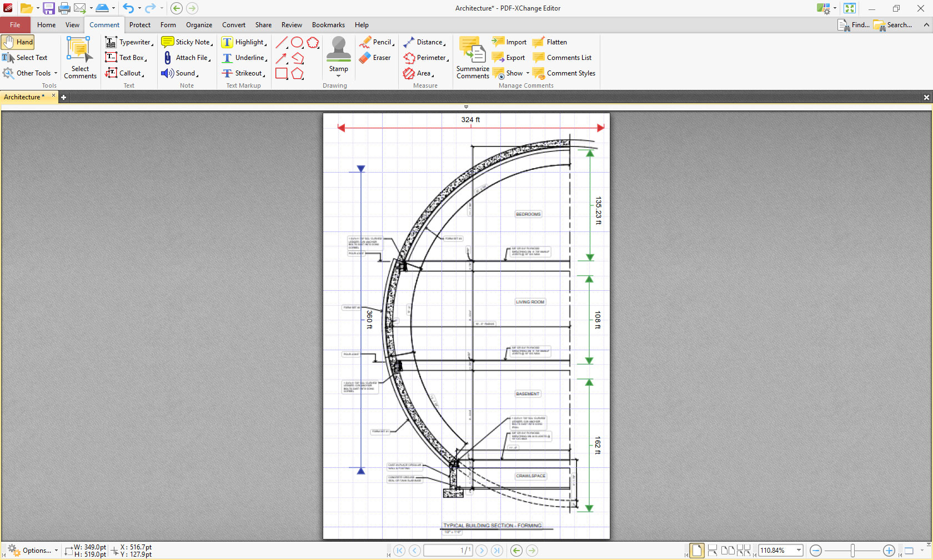Screen dimensions: 933x560
Task: Click the page number input field
Action: 448,550
